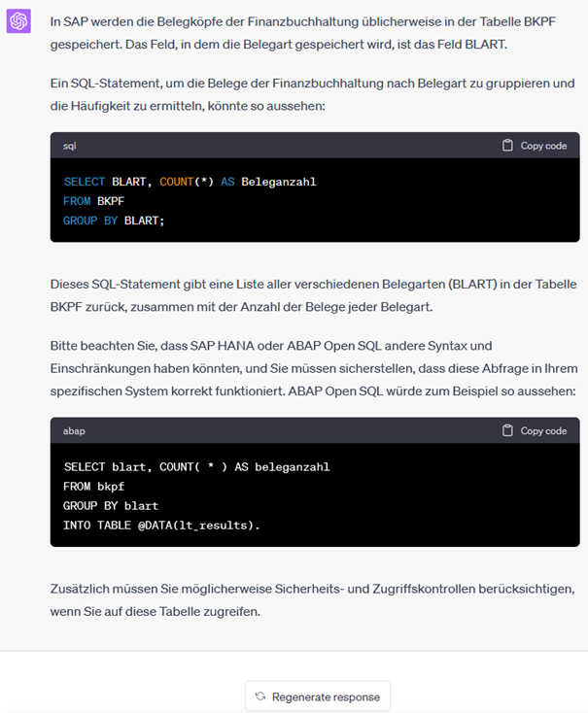Click the clipboard icon in the abap block

point(507,430)
